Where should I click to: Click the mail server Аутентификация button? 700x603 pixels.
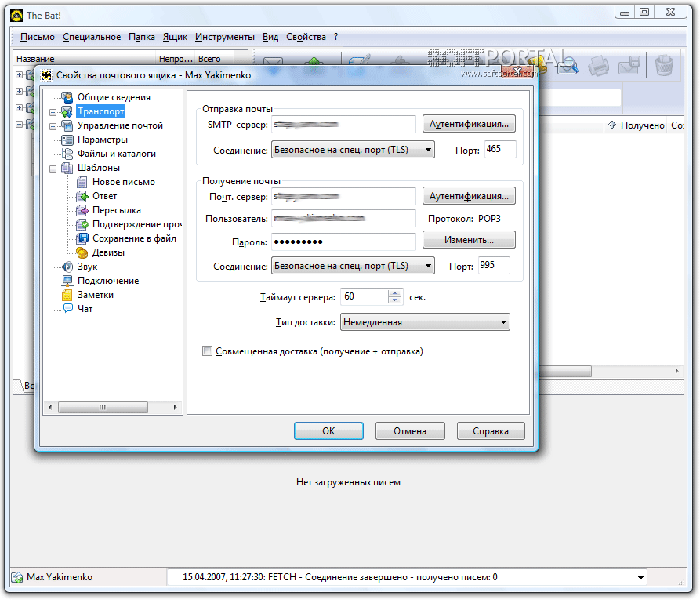click(469, 195)
